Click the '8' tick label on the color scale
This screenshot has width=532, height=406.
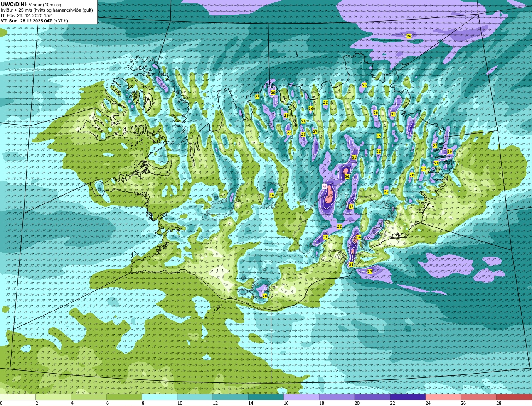click(x=143, y=403)
